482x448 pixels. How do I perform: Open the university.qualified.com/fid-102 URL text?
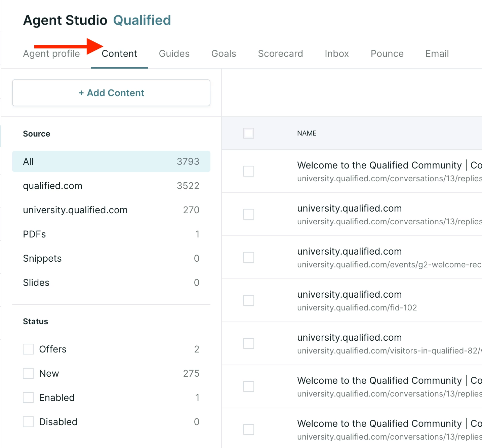click(357, 308)
